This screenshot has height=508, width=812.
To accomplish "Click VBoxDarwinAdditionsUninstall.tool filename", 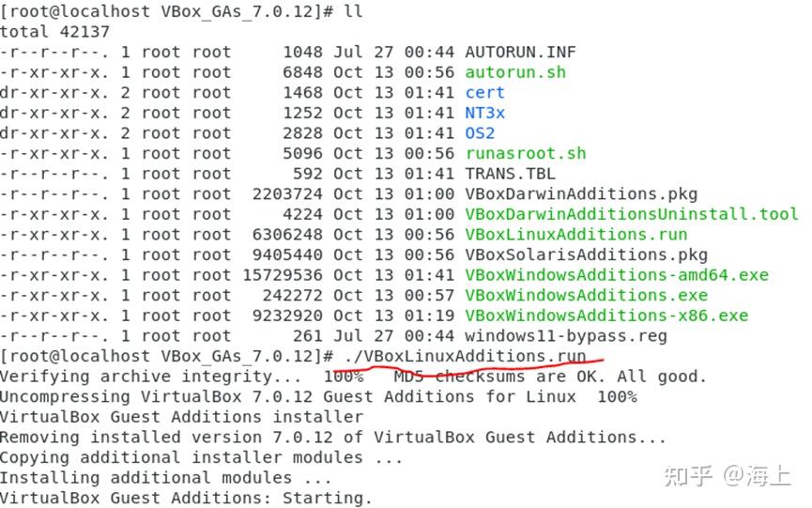I will (631, 214).
